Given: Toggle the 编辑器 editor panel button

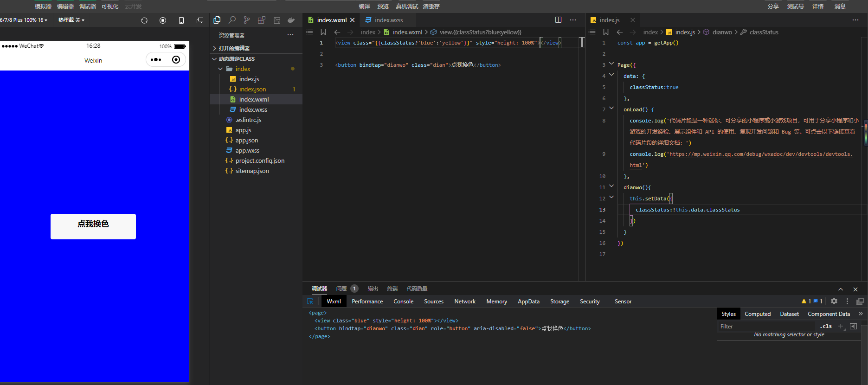Looking at the screenshot, I should click(65, 6).
